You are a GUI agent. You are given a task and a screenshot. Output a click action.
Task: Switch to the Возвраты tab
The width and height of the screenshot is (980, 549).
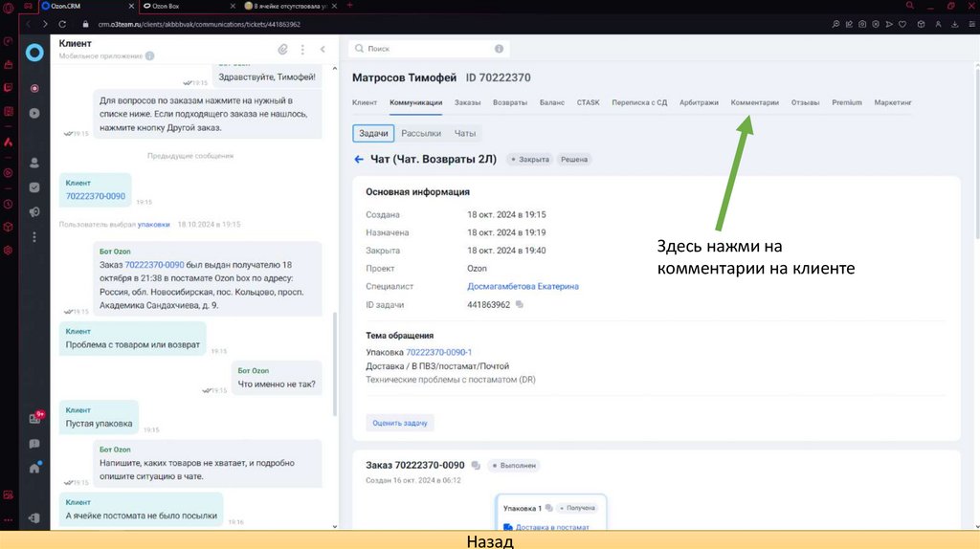click(x=510, y=102)
